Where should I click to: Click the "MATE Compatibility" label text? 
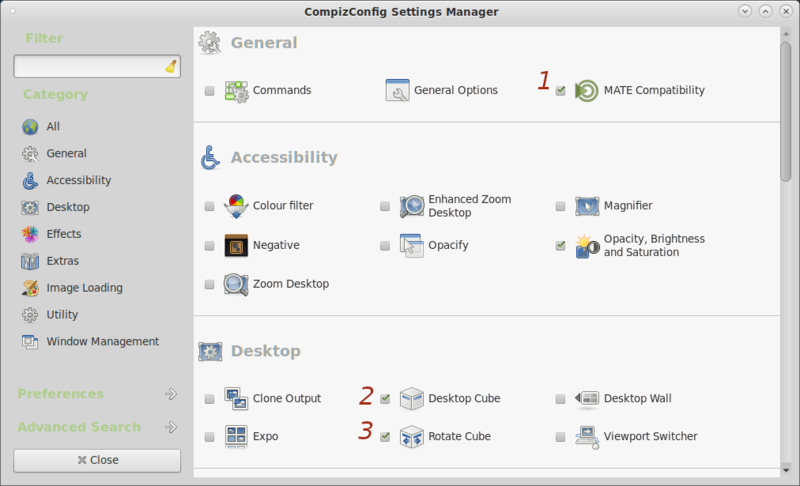654,90
